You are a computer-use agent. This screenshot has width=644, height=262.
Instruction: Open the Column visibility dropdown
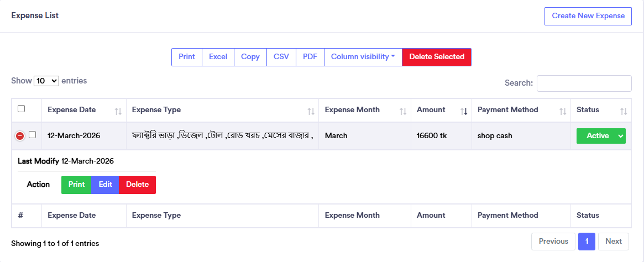pyautogui.click(x=363, y=57)
